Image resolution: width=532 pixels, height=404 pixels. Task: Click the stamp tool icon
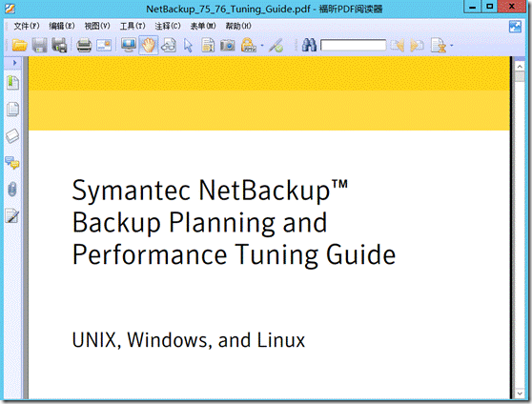248,45
